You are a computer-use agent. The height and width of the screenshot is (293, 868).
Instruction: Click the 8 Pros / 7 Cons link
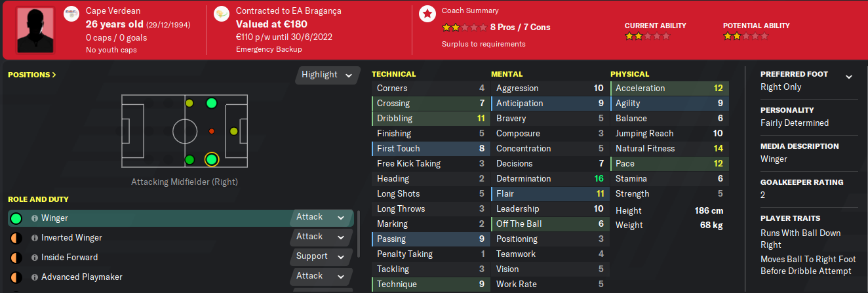520,28
